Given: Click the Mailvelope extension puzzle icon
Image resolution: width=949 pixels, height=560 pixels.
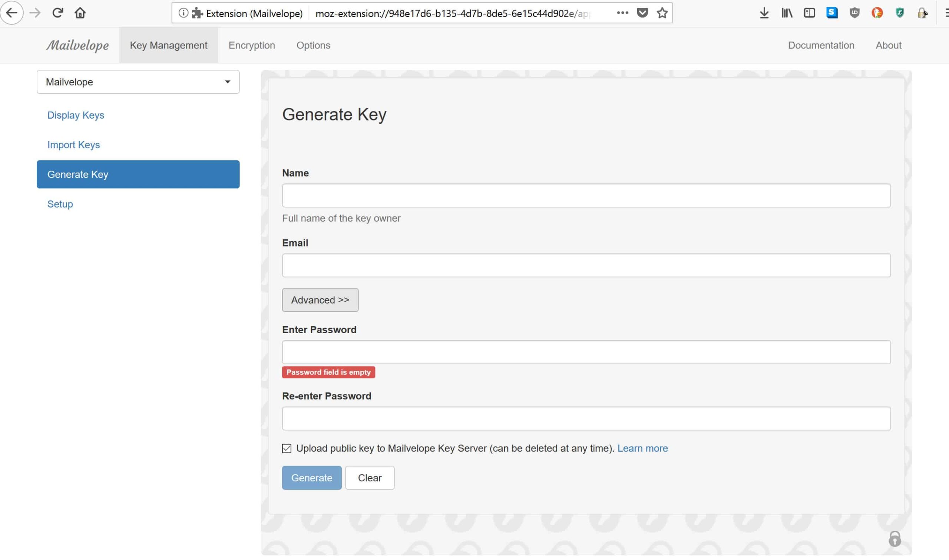Looking at the screenshot, I should [x=197, y=13].
